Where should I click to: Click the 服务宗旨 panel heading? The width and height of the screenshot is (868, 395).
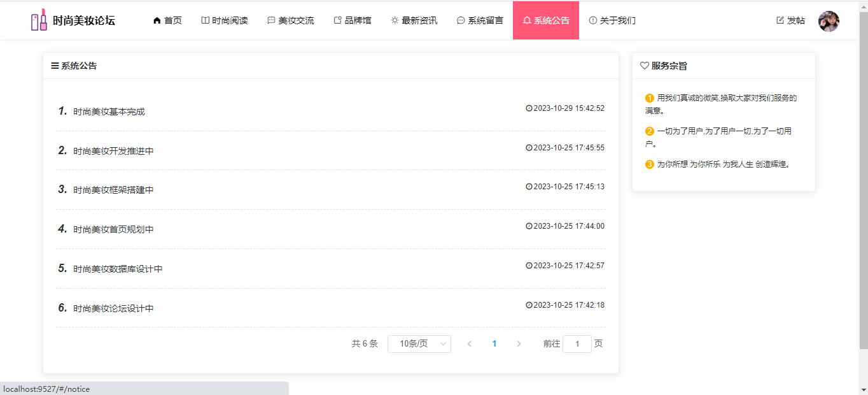click(669, 66)
